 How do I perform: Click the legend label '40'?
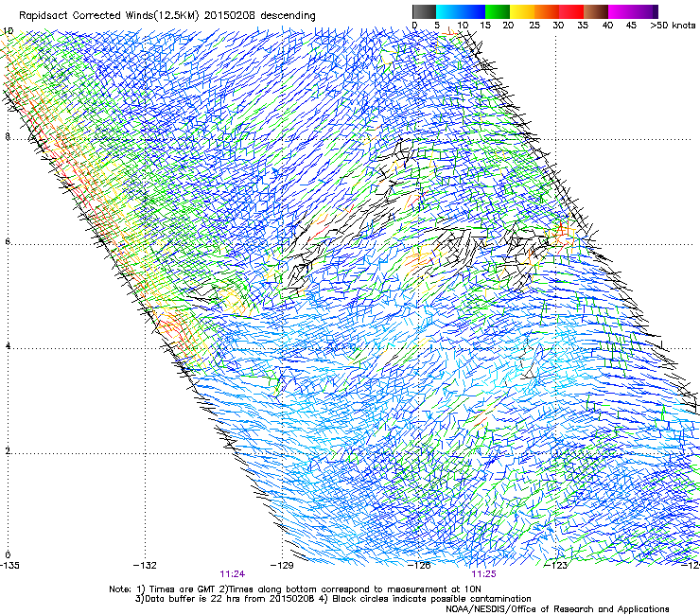(x=607, y=26)
